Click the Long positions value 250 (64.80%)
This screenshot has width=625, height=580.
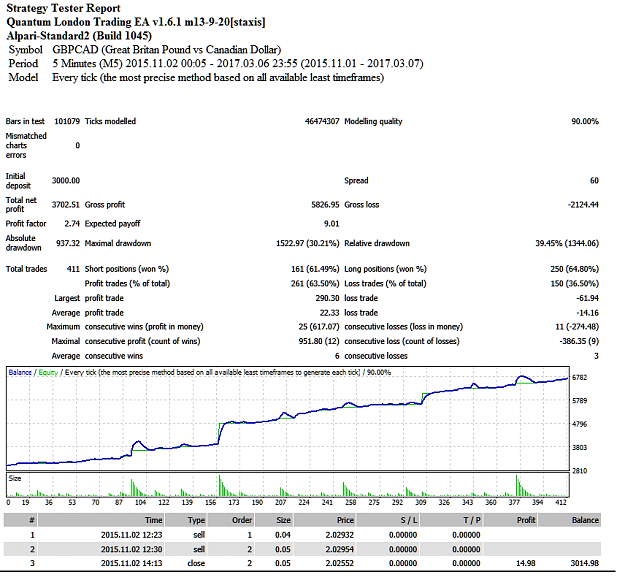[574, 269]
